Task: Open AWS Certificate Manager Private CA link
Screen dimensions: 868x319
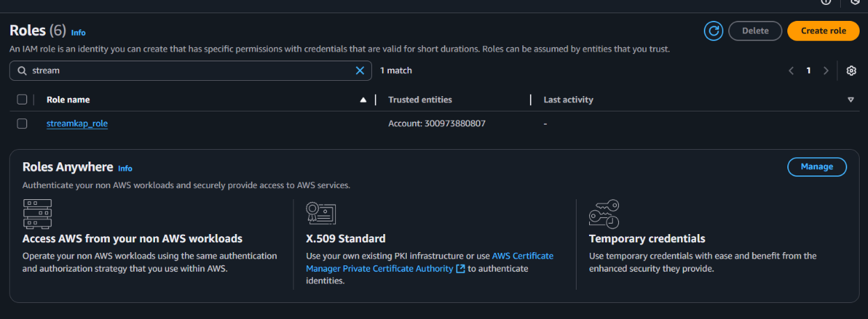Action: [x=430, y=262]
